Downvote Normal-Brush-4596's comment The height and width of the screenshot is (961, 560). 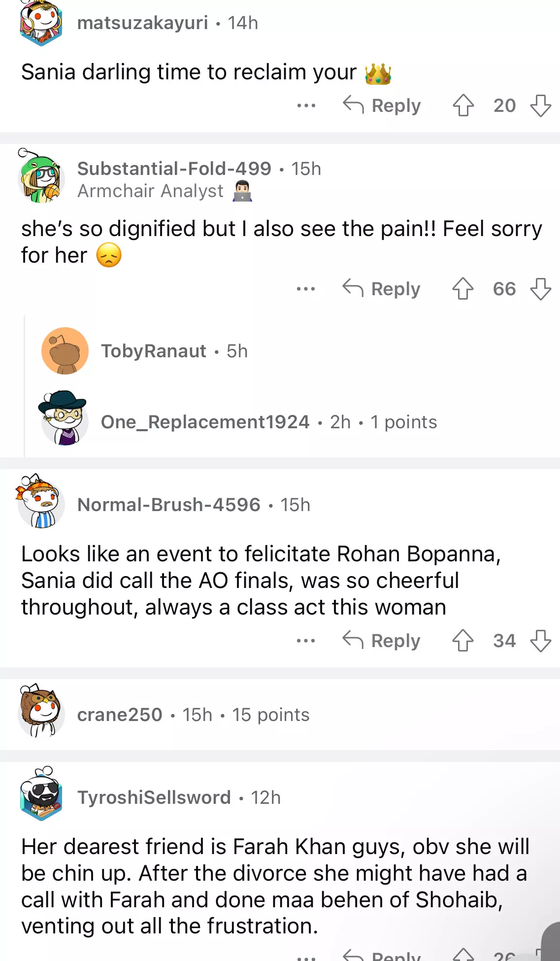pos(540,641)
